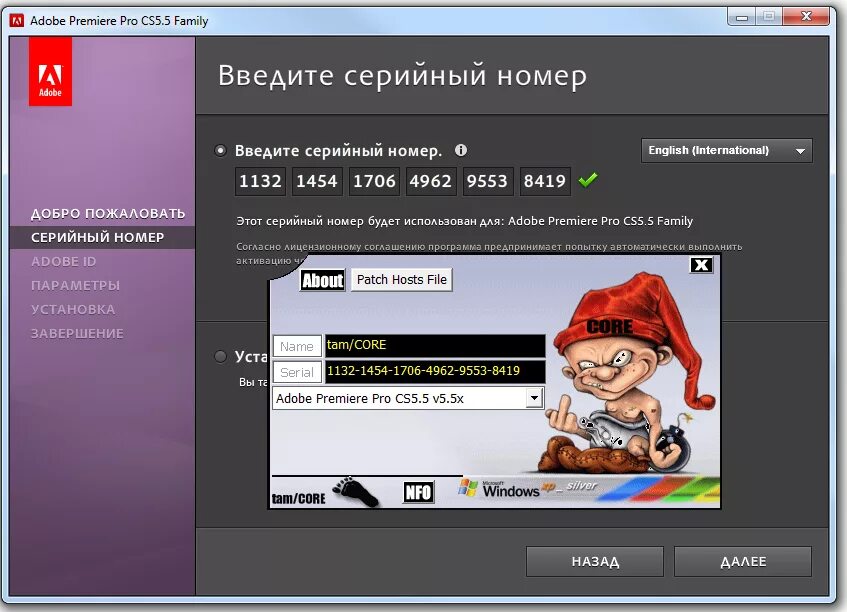Minimize the Adobe Premiere Pro installer window
Viewport: 847px width, 612px height.
(742, 17)
